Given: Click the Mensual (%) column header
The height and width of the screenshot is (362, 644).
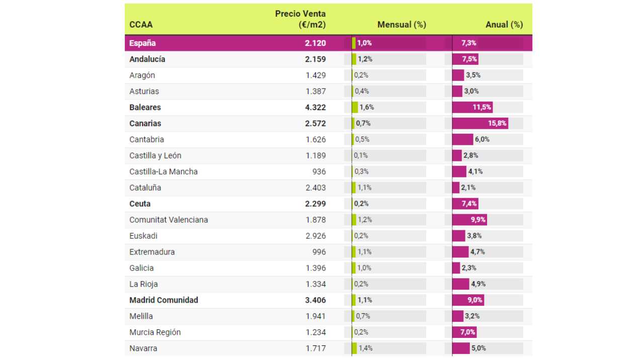Looking at the screenshot, I should pos(401,25).
